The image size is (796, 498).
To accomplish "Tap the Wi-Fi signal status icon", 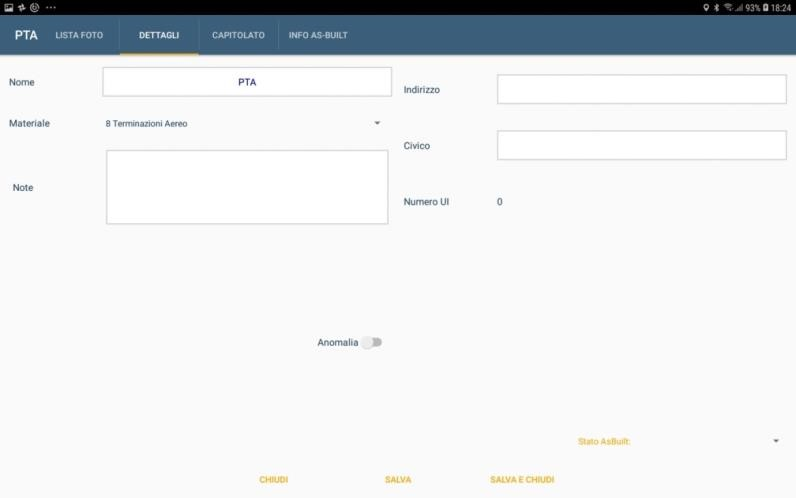I will [x=727, y=7].
